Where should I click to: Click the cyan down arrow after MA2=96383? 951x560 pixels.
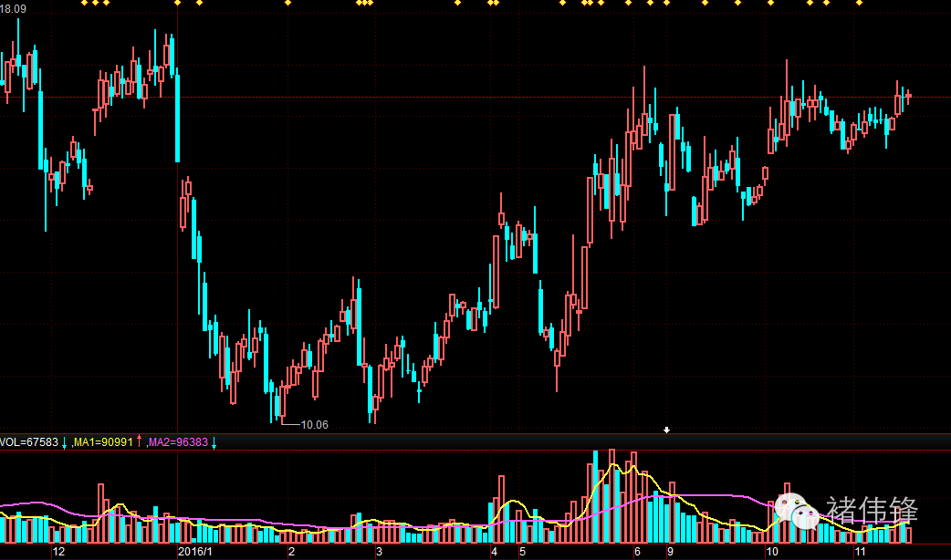pos(214,442)
